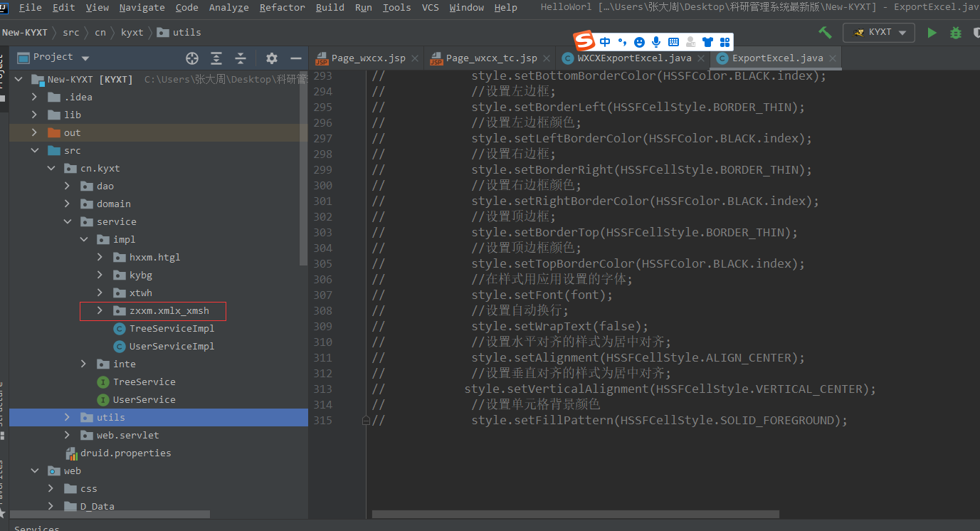Viewport: 980px width, 531px height.
Task: Open Project panel settings gear
Action: [271, 58]
